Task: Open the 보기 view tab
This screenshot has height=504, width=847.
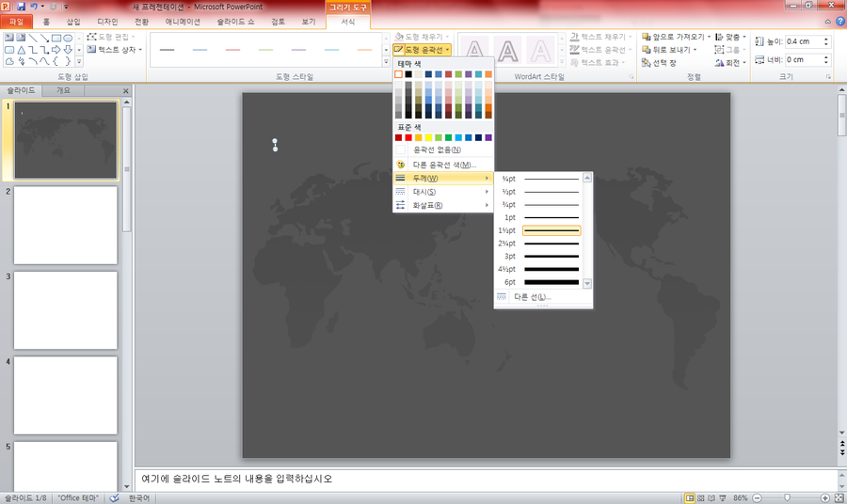Action: point(309,22)
